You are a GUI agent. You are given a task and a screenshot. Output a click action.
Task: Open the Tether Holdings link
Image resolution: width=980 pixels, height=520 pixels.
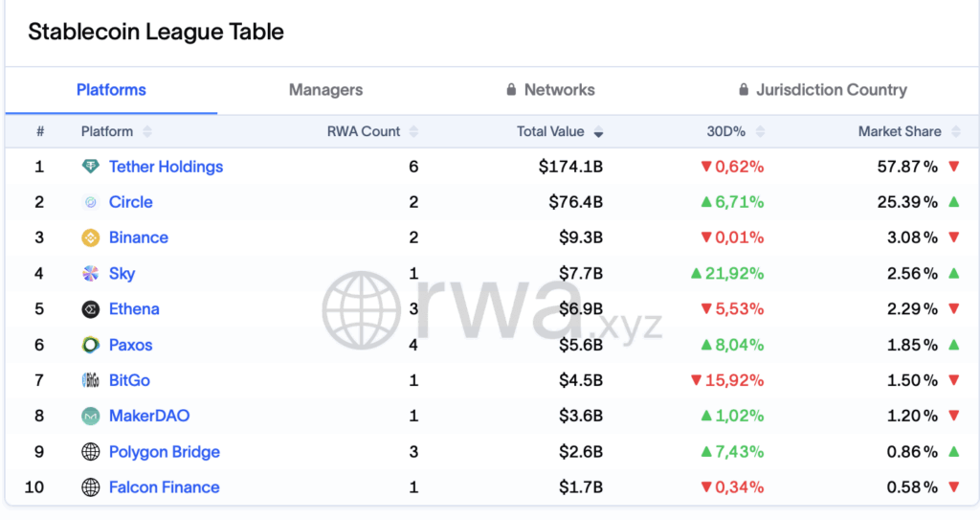pyautogui.click(x=166, y=167)
